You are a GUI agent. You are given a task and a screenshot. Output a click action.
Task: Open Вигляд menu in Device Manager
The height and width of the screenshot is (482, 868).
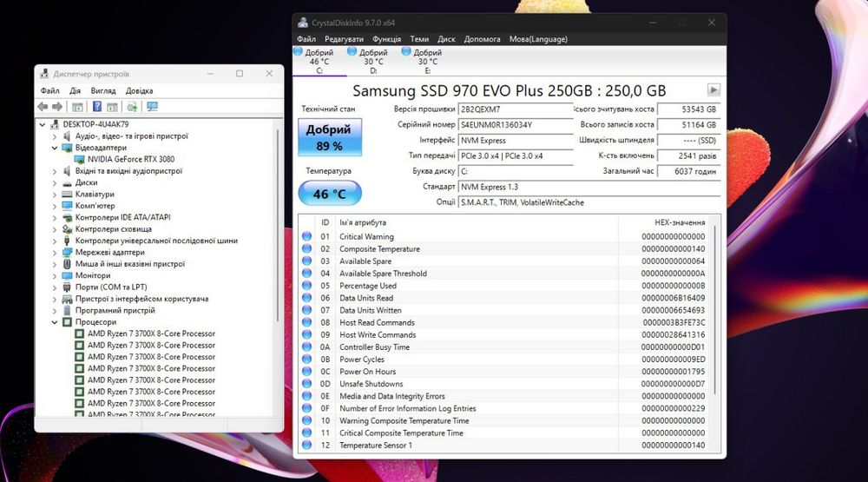[x=103, y=90]
